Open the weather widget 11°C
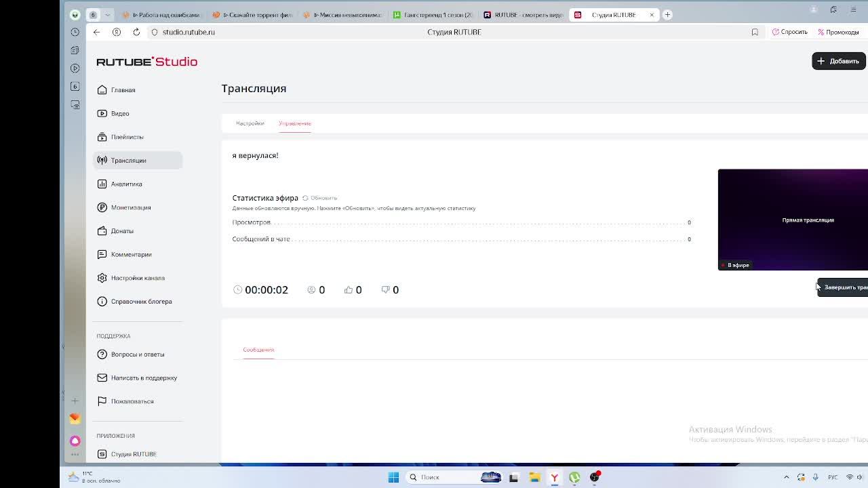This screenshot has width=868, height=488. [94, 477]
